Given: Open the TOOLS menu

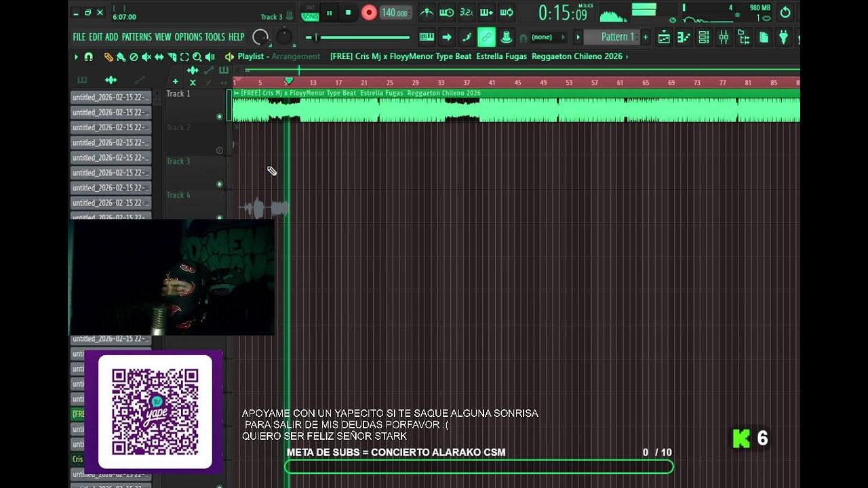Looking at the screenshot, I should click(x=215, y=37).
